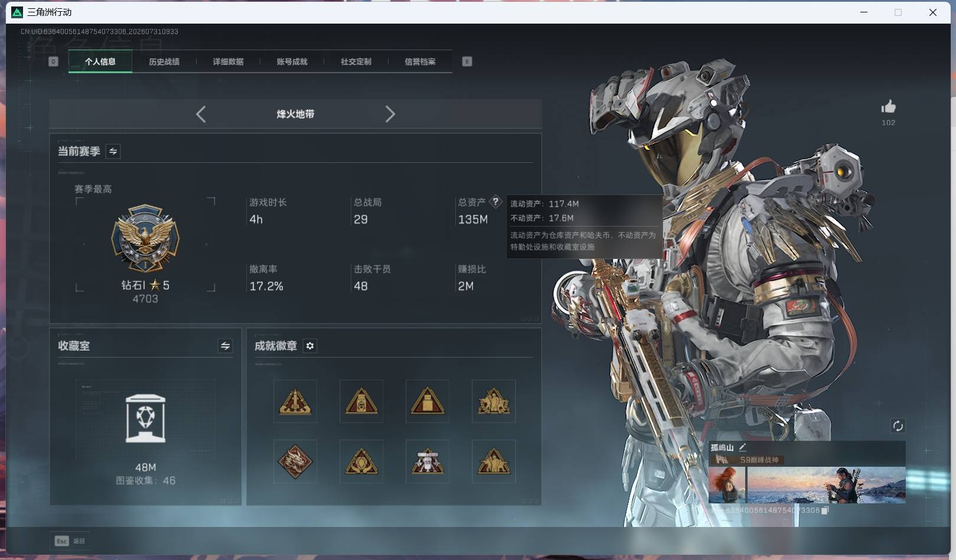
Task: Toggle the 当前赛季 season swap icon
Action: [x=113, y=152]
